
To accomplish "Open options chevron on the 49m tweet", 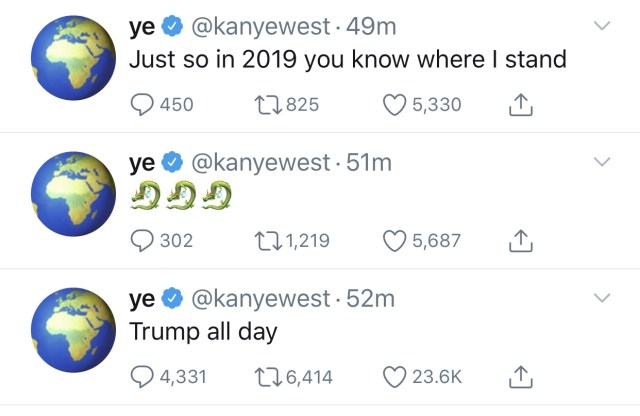I will pyautogui.click(x=601, y=26).
